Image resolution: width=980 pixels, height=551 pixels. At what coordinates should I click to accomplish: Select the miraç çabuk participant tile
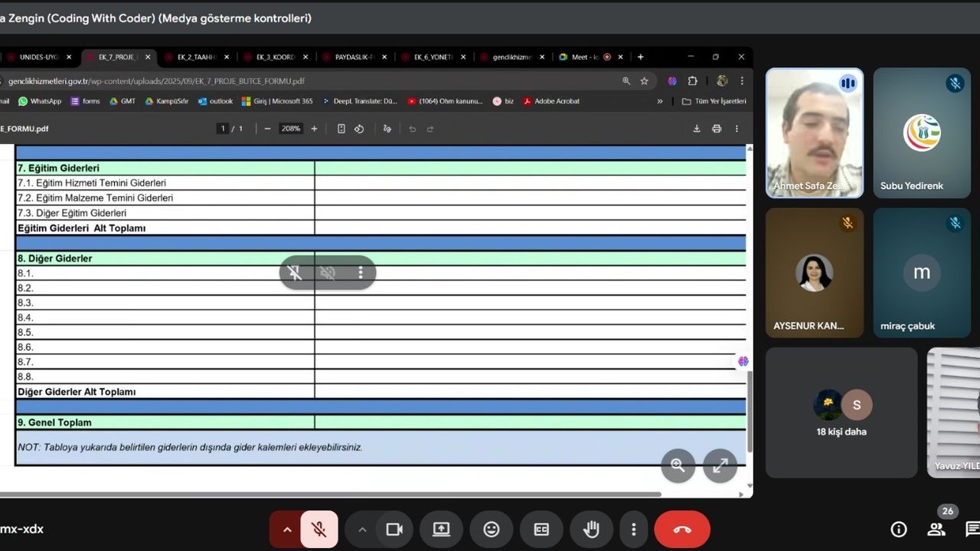click(x=922, y=273)
